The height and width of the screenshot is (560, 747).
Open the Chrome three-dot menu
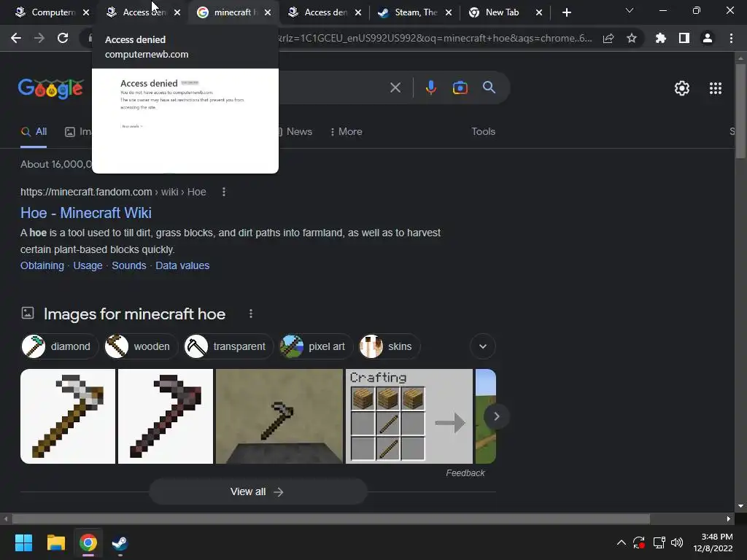tap(731, 38)
